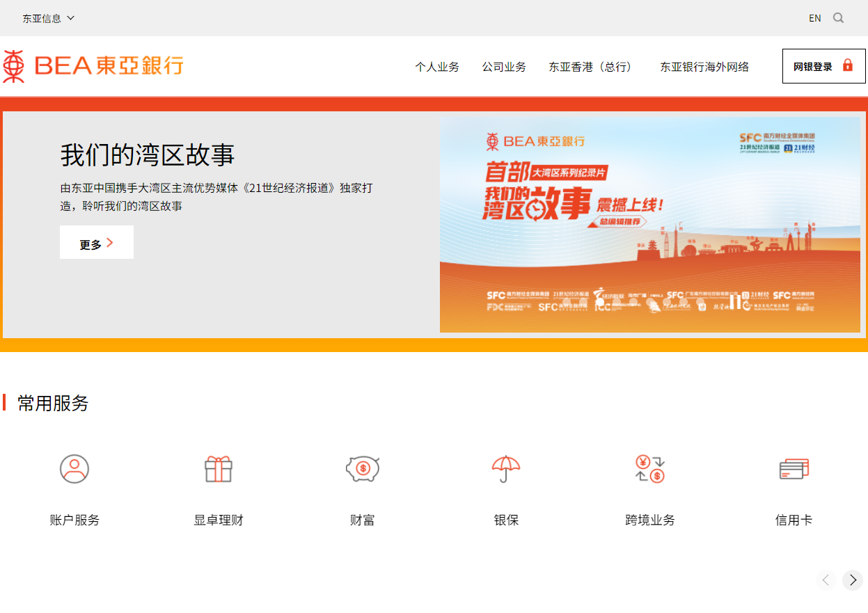The image size is (868, 613).
Task: Click the lock icon on 网银登录
Action: tap(848, 65)
